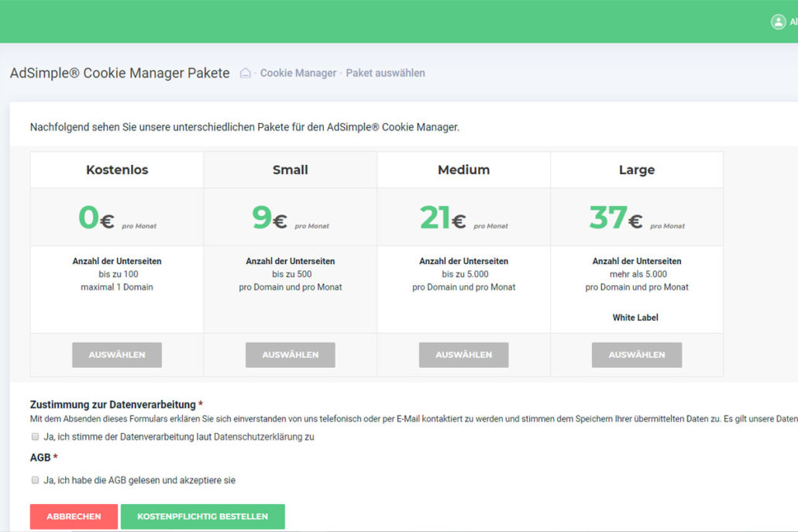This screenshot has width=798, height=532.
Task: Click the home icon in breadcrumb
Action: 246,74
